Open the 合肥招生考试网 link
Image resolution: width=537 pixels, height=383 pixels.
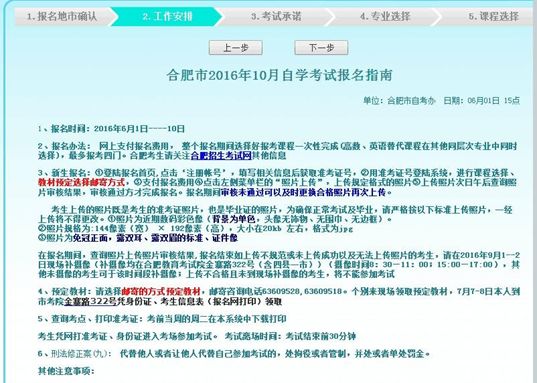tap(221, 156)
